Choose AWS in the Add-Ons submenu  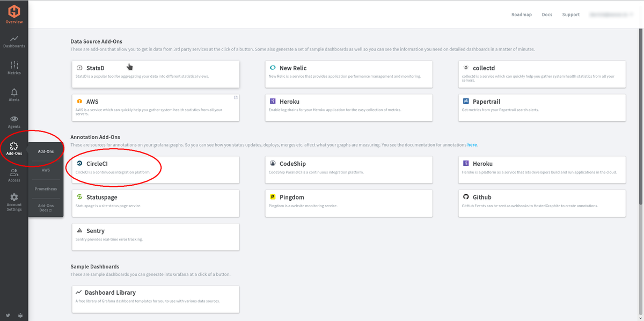(46, 170)
